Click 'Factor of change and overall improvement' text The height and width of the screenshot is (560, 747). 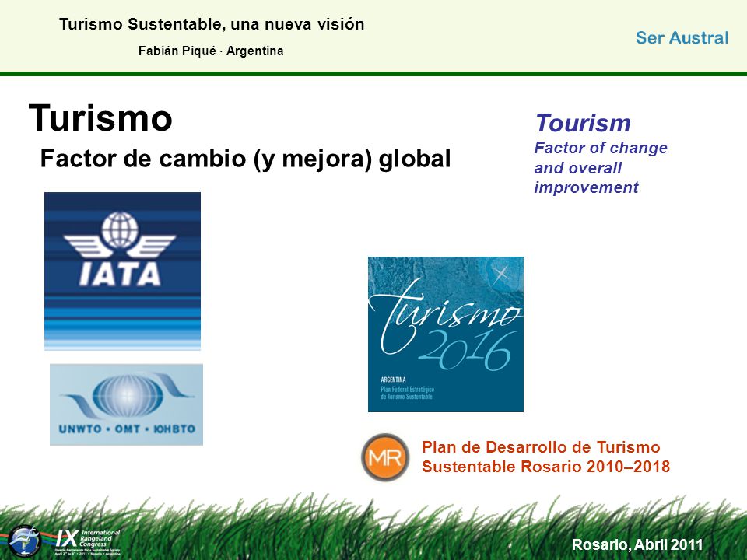point(600,168)
